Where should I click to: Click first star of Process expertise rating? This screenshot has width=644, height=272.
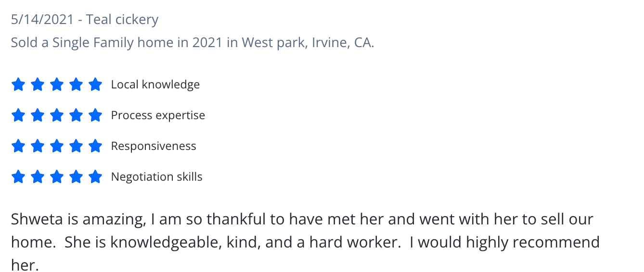pyautogui.click(x=18, y=115)
